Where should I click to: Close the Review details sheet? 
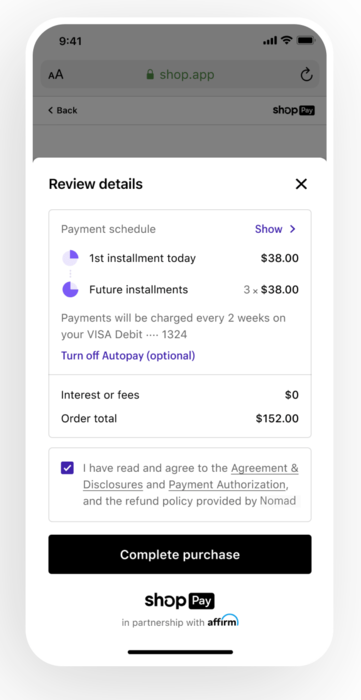(x=301, y=184)
